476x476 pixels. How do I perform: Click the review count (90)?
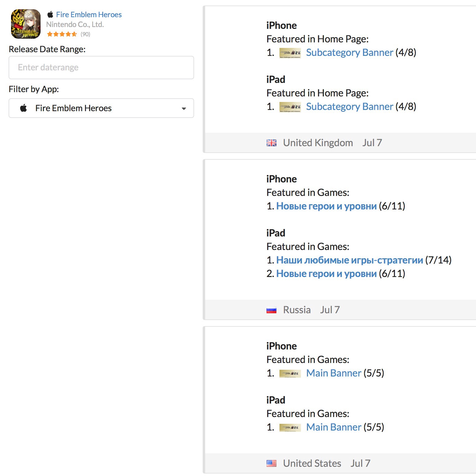(x=85, y=34)
